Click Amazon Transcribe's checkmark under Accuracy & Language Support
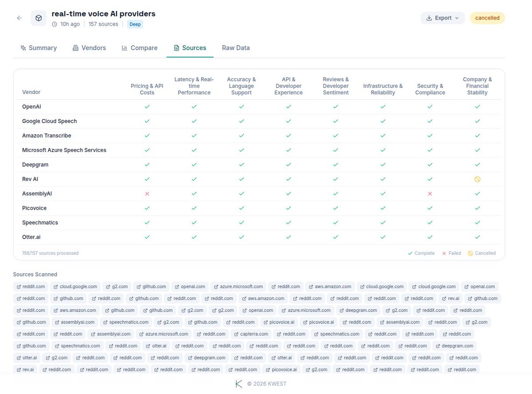532x394 pixels. point(242,136)
